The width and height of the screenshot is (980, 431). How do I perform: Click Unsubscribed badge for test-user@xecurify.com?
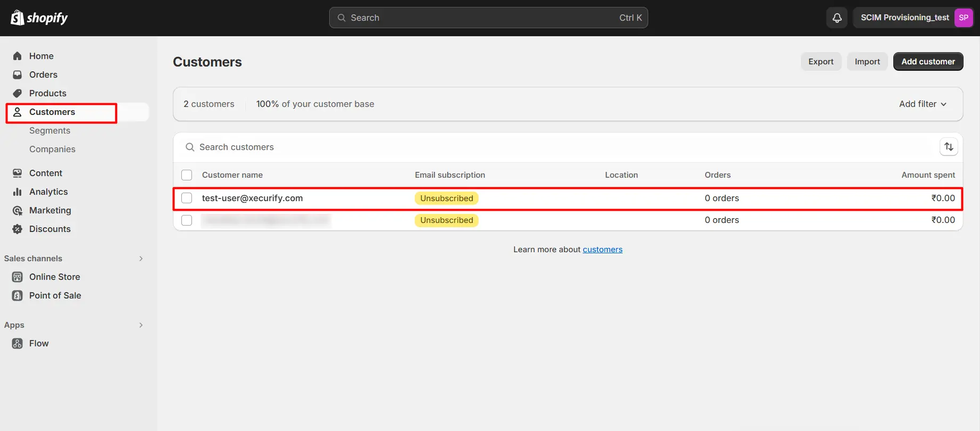(446, 198)
